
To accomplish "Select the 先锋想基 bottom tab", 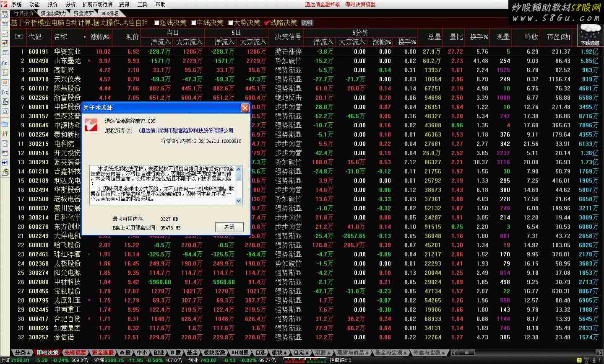I will (75, 353).
